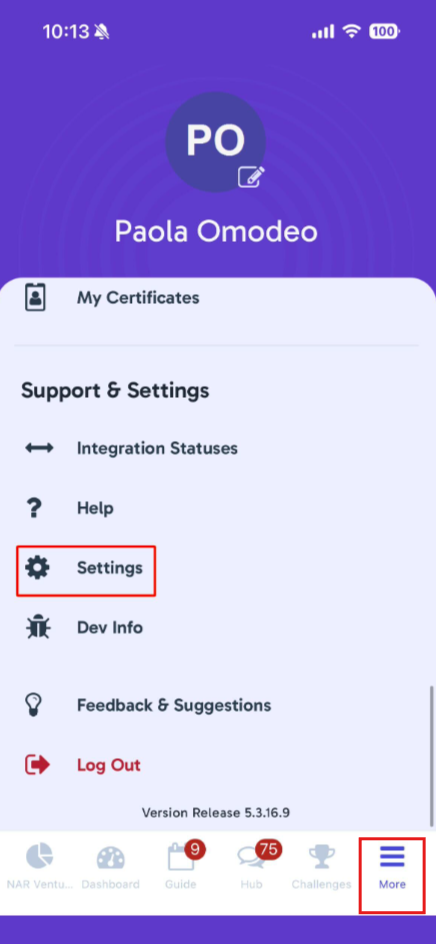The image size is (436, 944).
Task: Tap the edit profile pencil icon
Action: click(251, 176)
